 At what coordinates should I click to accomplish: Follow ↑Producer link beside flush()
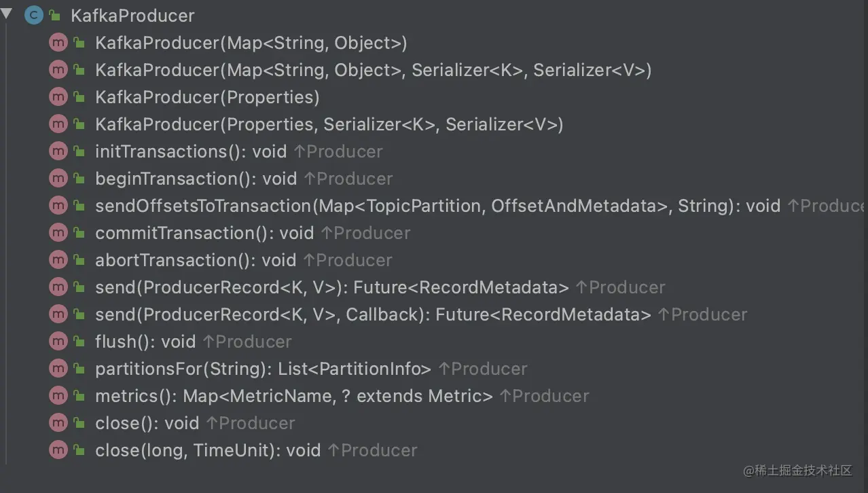247,342
